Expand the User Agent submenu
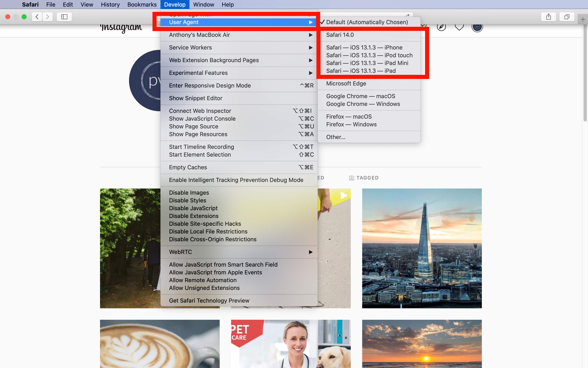The width and height of the screenshot is (588, 368). [239, 22]
